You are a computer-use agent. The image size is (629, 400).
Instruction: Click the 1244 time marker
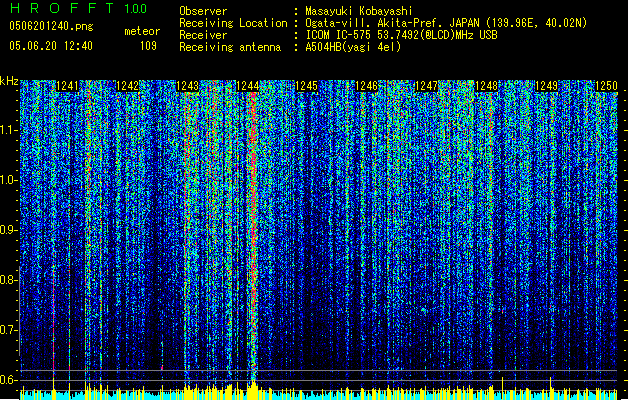[x=248, y=86]
